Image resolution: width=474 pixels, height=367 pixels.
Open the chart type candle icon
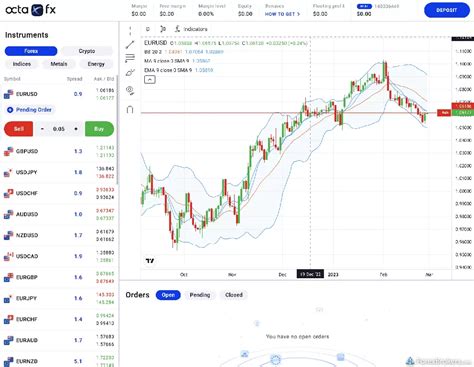[163, 29]
